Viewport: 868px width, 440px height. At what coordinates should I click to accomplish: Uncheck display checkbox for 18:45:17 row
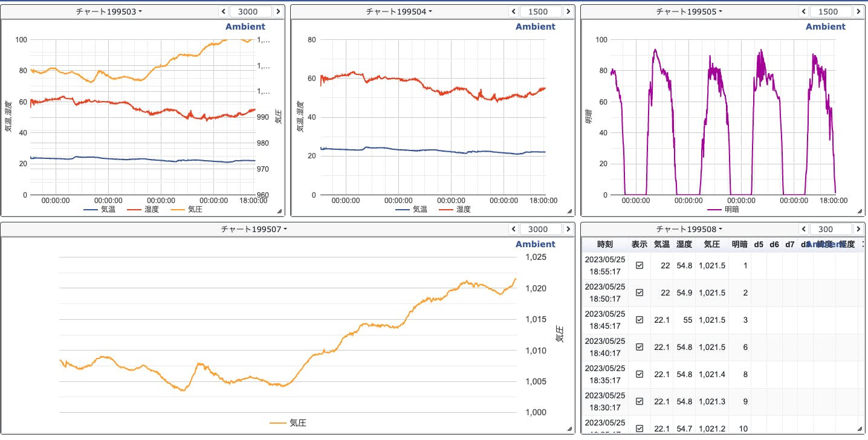pyautogui.click(x=640, y=320)
